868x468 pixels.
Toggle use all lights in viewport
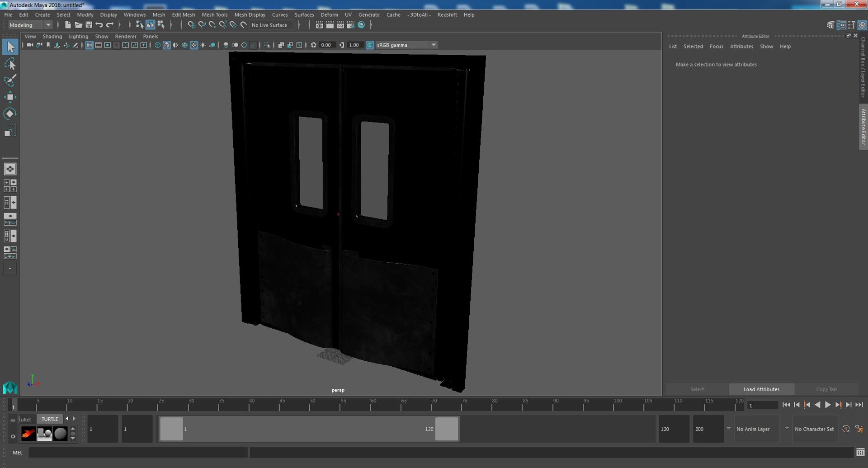[x=203, y=45]
